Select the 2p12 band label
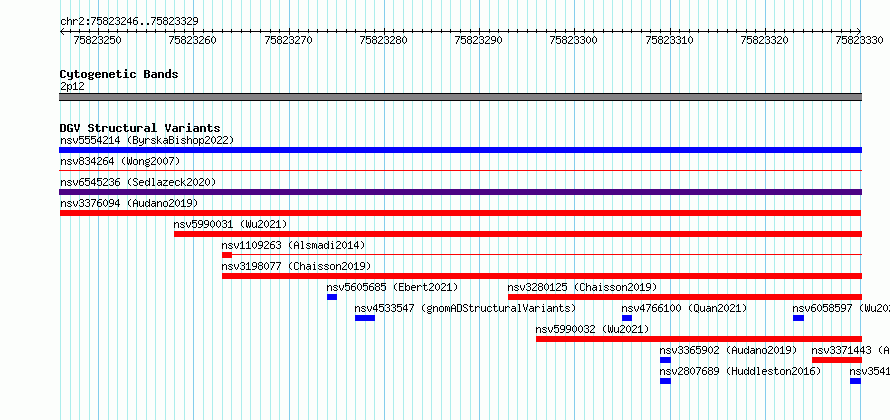The height and width of the screenshot is (420, 890). point(72,86)
